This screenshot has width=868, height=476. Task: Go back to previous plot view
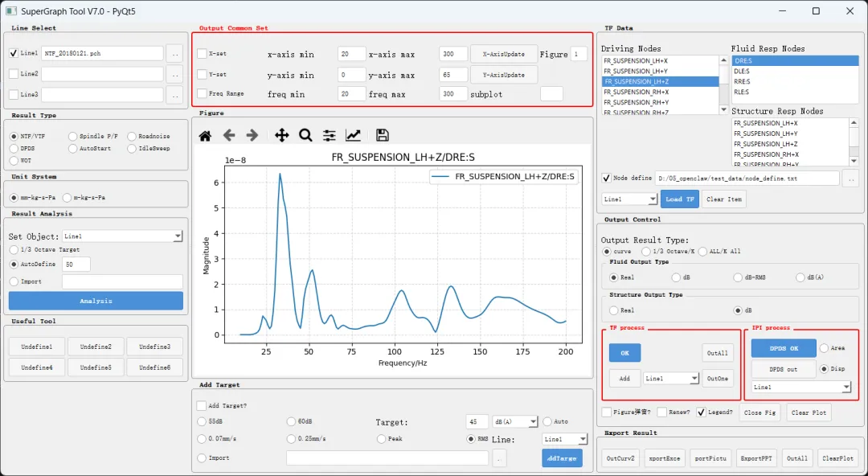click(x=228, y=135)
